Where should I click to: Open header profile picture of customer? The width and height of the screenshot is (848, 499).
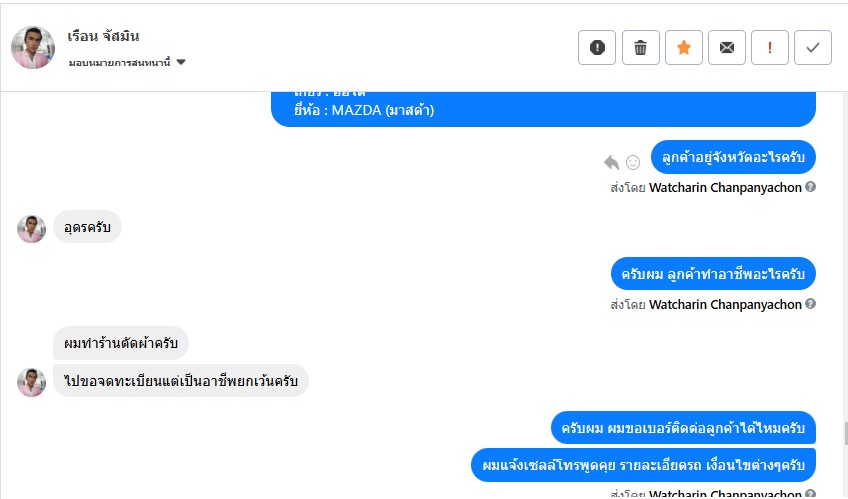(x=33, y=48)
